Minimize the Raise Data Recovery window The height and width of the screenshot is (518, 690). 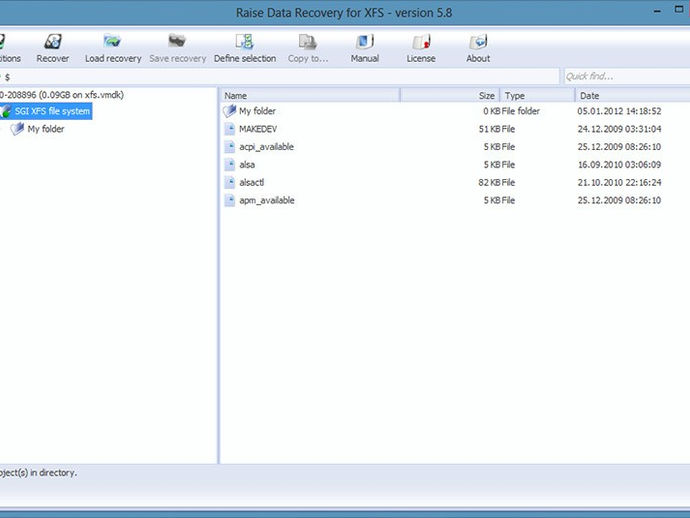tap(657, 12)
